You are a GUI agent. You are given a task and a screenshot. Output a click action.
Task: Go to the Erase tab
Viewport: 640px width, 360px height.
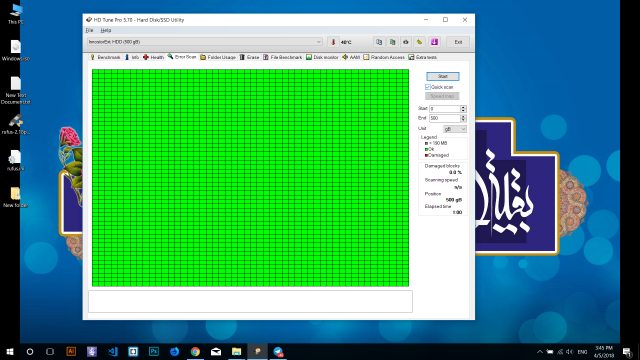[x=249, y=57]
